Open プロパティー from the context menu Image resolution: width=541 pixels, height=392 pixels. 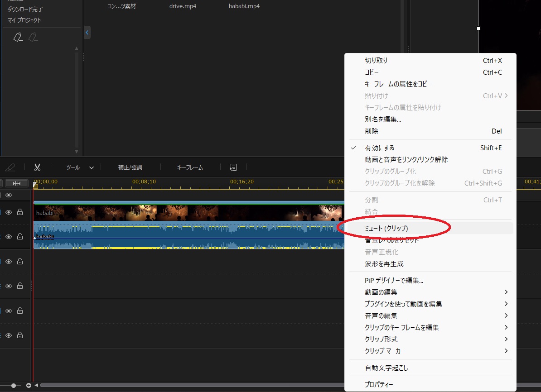click(430, 384)
